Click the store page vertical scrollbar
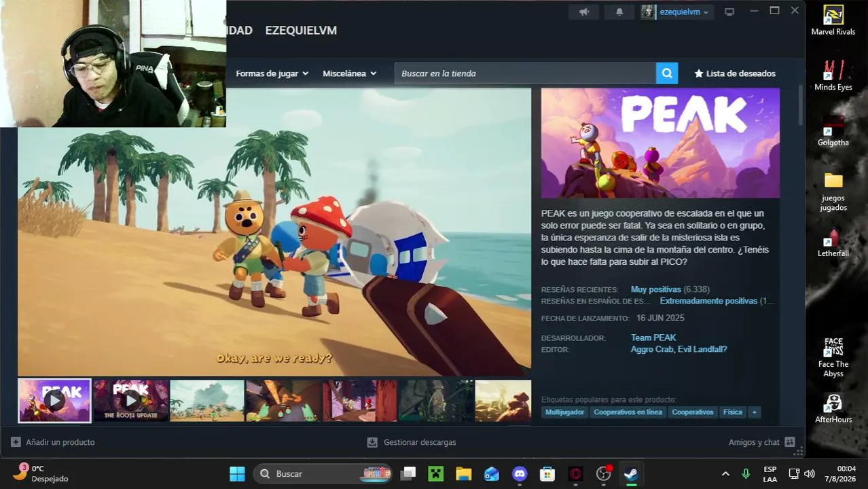 click(801, 105)
